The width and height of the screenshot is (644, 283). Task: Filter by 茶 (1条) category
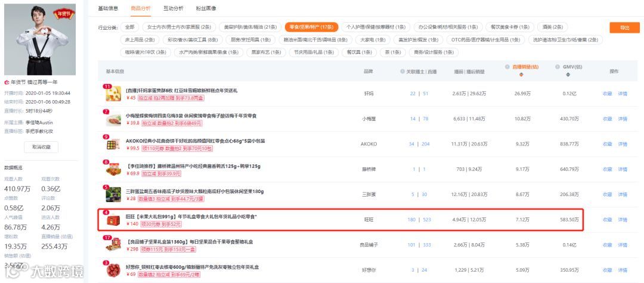click(x=392, y=52)
